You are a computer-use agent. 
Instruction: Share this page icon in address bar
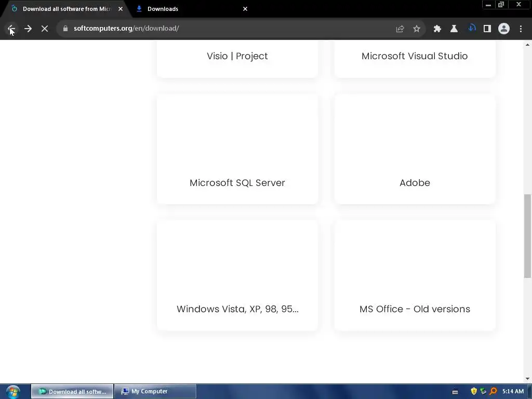400,29
